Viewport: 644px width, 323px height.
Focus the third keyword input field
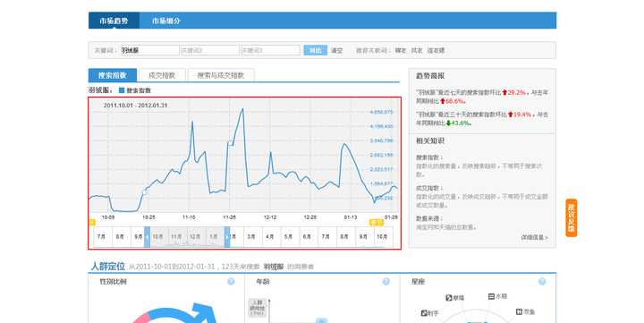[271, 50]
